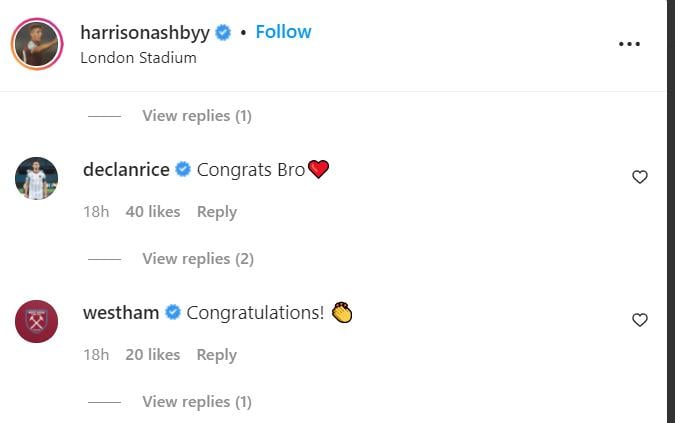Open the three-dots more options menu
675x423 pixels.
tap(629, 44)
